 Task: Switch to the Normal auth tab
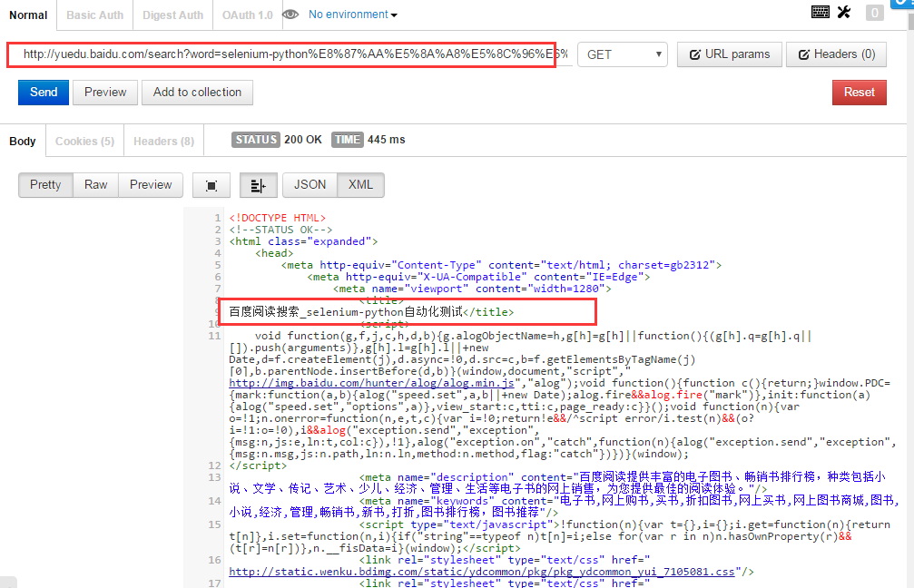pos(28,15)
